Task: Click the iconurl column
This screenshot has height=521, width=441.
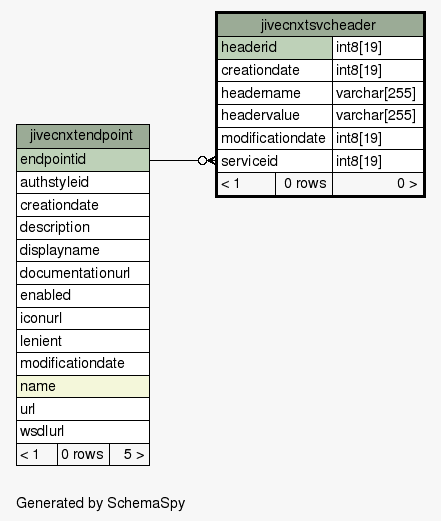Action: point(83,318)
